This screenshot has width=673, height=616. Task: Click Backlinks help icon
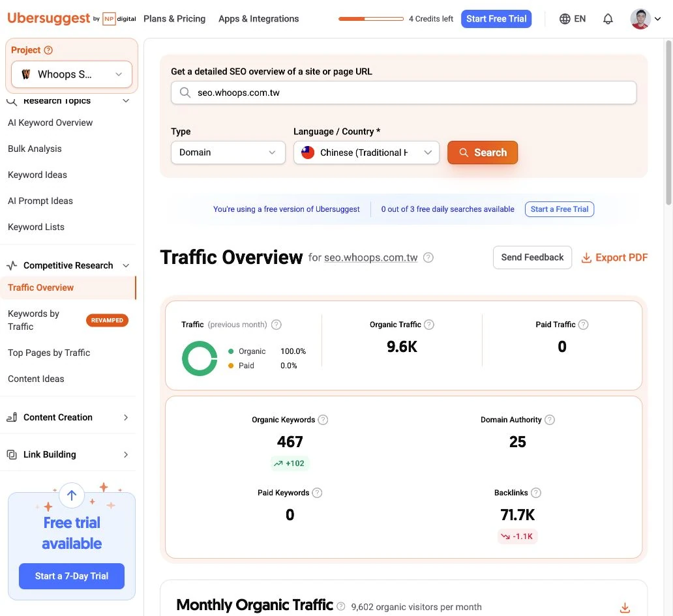tap(536, 493)
